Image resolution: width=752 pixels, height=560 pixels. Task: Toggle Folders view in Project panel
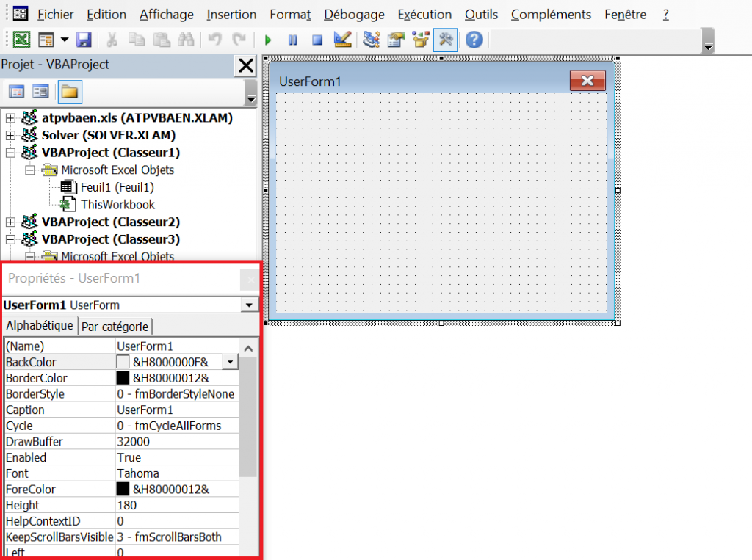click(69, 92)
